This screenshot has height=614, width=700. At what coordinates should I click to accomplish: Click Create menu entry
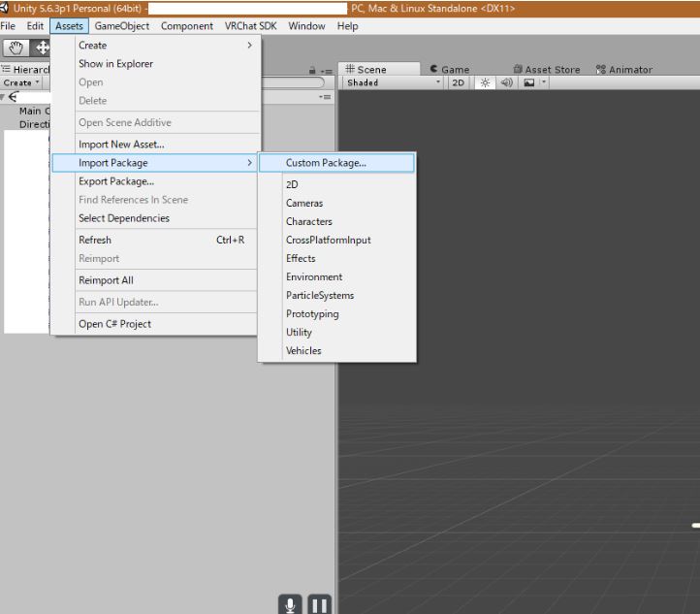tap(154, 45)
